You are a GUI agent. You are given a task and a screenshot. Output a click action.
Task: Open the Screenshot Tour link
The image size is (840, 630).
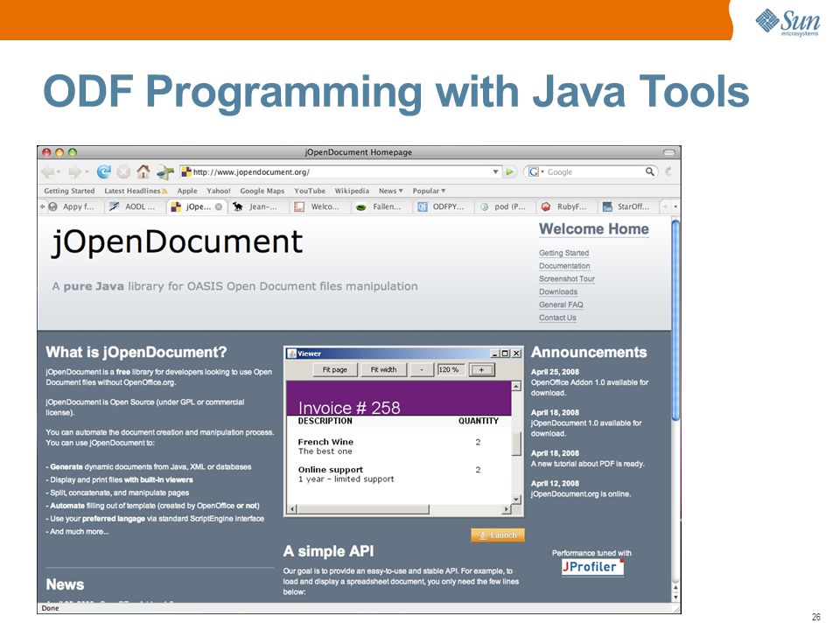567,278
